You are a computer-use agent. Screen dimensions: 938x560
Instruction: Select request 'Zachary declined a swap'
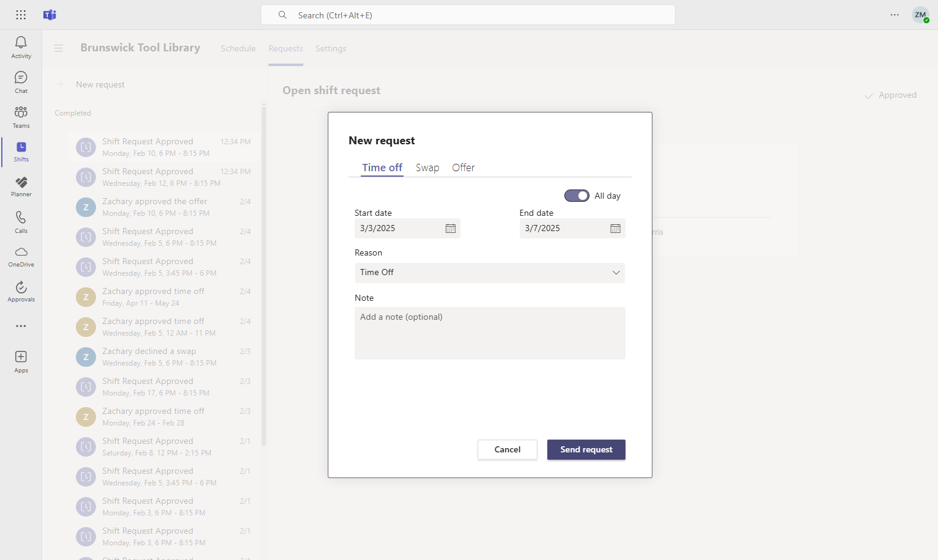tap(164, 357)
